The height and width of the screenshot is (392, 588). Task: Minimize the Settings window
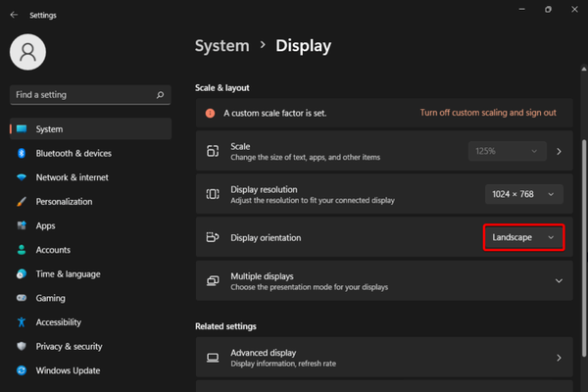tap(522, 10)
